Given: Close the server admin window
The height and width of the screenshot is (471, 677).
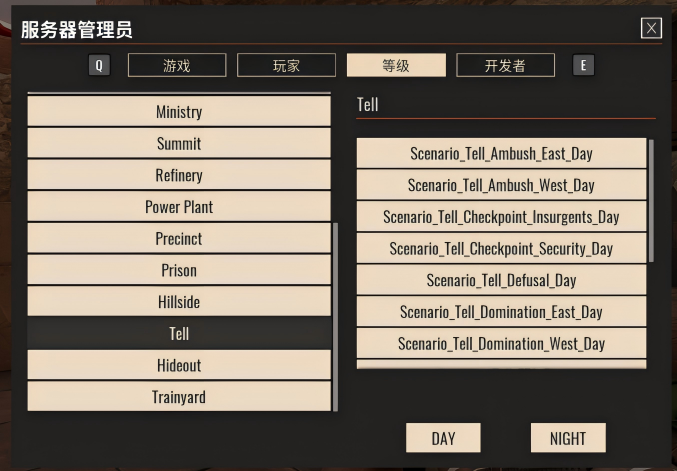Looking at the screenshot, I should 651,28.
